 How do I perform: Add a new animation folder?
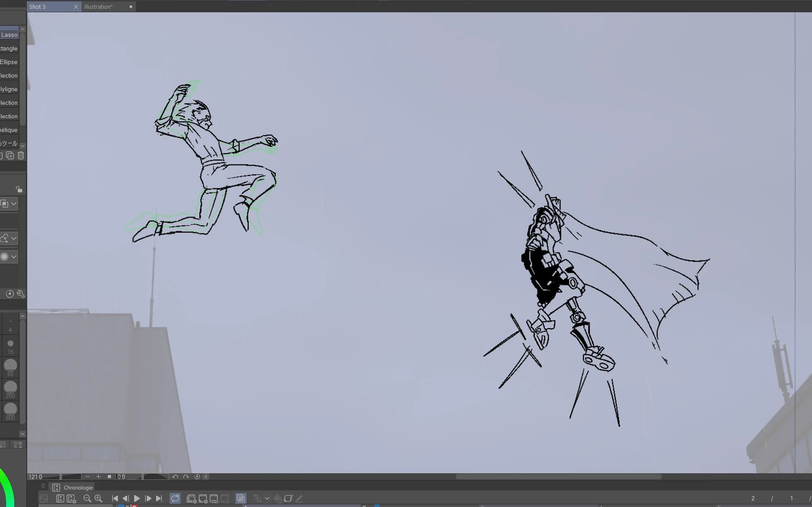192,498
